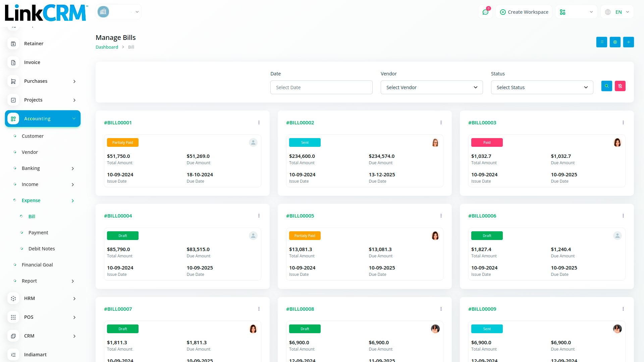Open the Payment menu item under Expense
The width and height of the screenshot is (644, 362).
(x=38, y=233)
